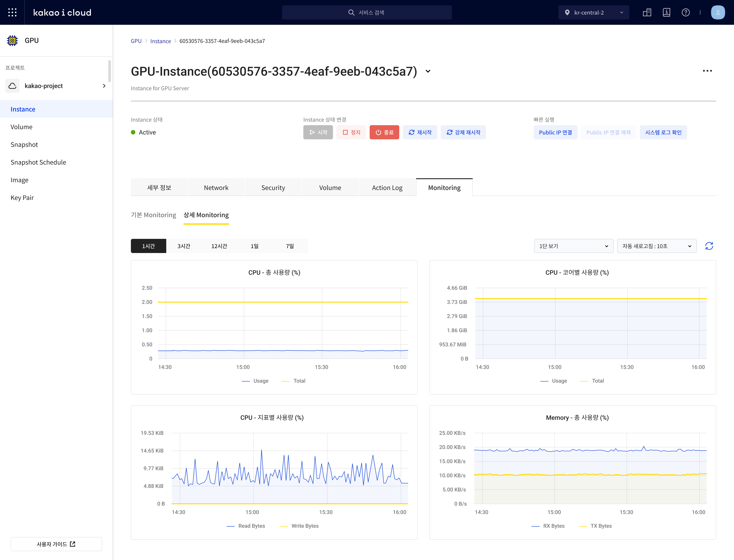Click the GPU chip service icon
The image size is (734, 560).
12,40
